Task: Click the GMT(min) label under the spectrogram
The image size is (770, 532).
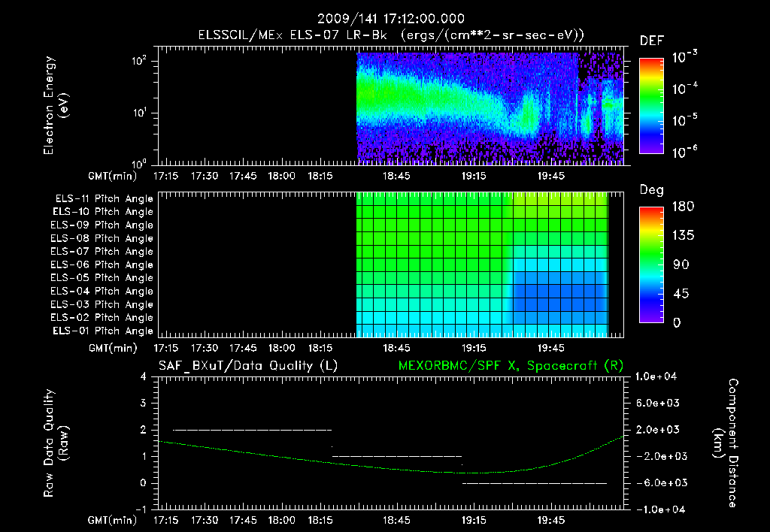Action: pyautogui.click(x=113, y=176)
